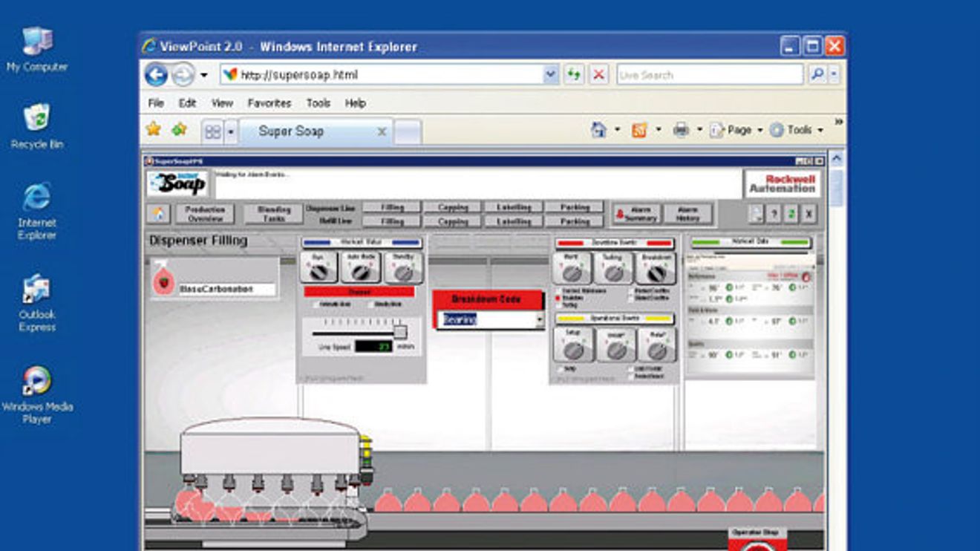Open the Help menu

[355, 103]
